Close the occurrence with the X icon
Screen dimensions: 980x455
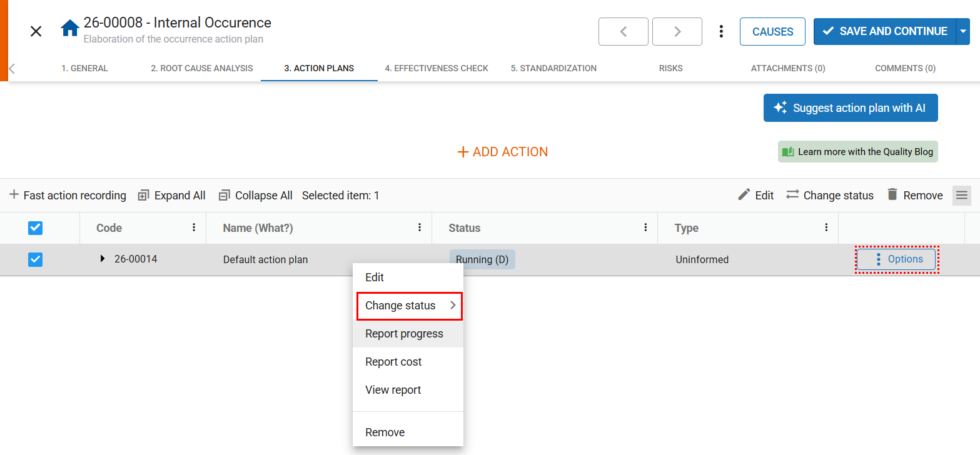pos(36,31)
